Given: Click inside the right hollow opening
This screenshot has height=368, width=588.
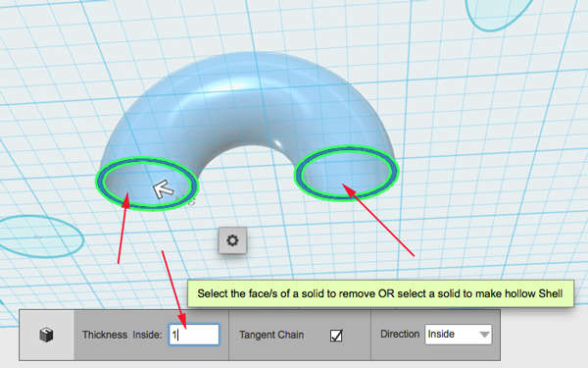Looking at the screenshot, I should tap(347, 174).
